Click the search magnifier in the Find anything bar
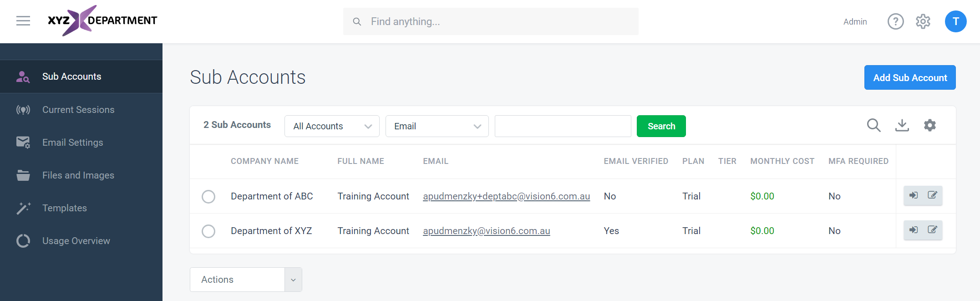Image resolution: width=980 pixels, height=301 pixels. coord(357,21)
